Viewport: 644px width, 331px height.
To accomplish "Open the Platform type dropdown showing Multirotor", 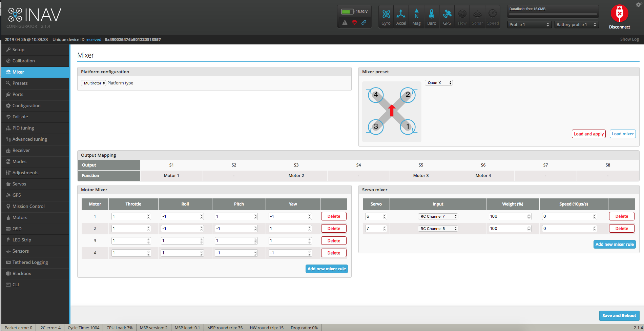I will 94,83.
